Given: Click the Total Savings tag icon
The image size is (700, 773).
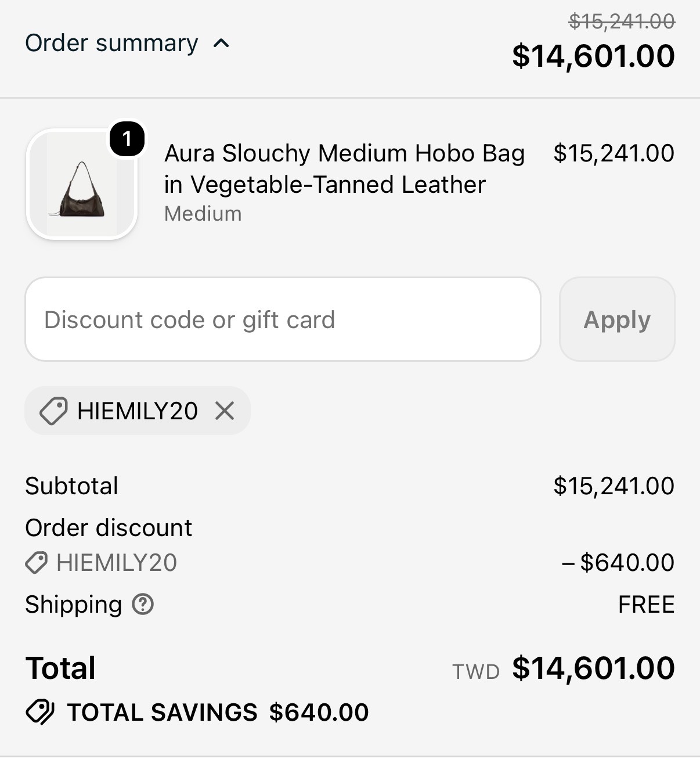Looking at the screenshot, I should click(x=40, y=712).
